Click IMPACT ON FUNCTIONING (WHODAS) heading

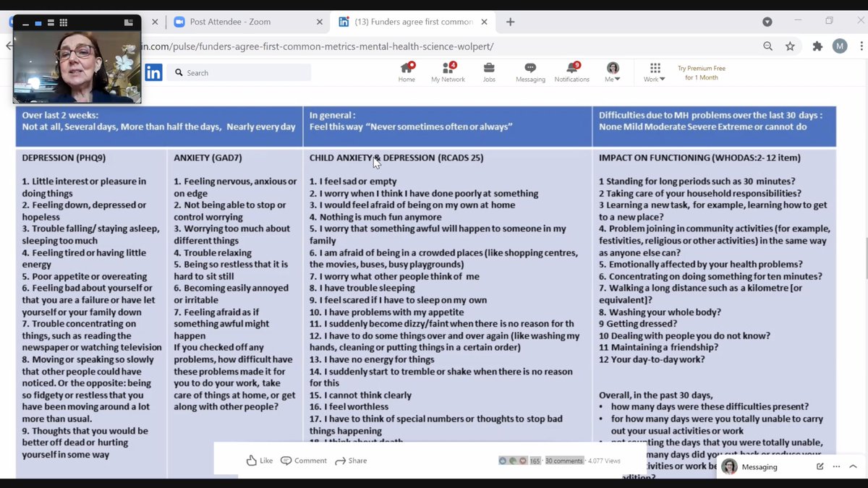pos(699,157)
